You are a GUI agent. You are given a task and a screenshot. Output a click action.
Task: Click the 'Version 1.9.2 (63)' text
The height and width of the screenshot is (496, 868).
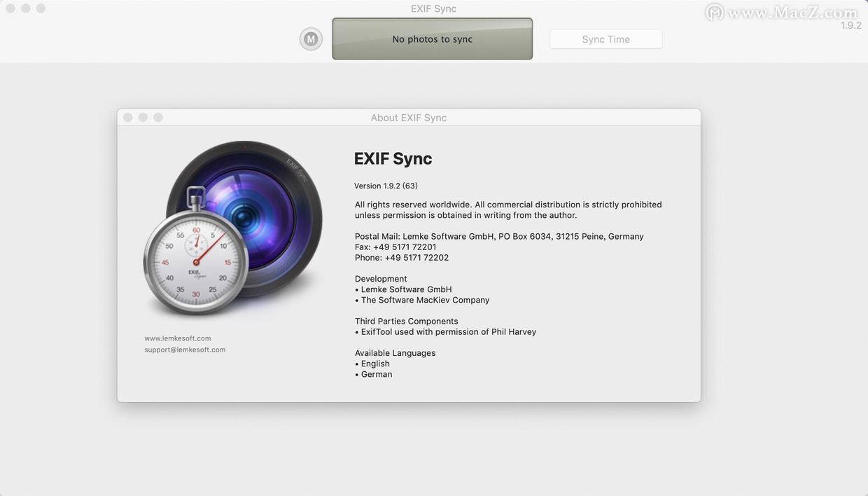pyautogui.click(x=386, y=186)
